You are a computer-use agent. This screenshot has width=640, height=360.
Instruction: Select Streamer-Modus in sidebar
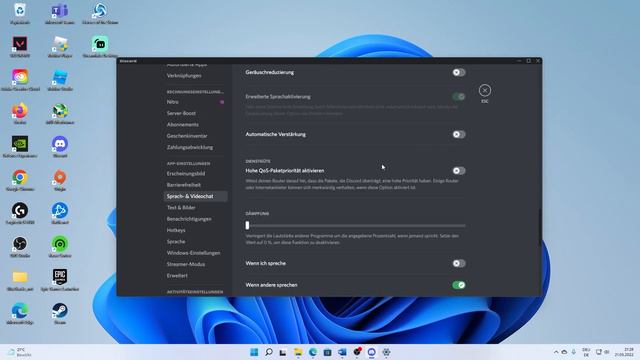click(x=185, y=264)
